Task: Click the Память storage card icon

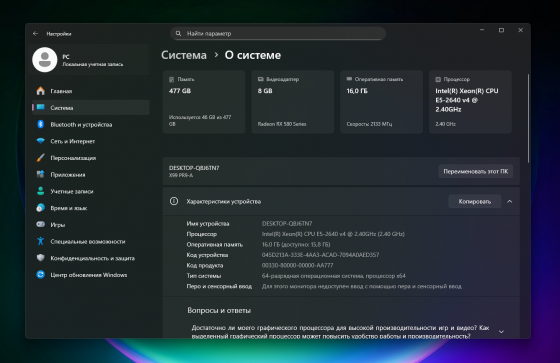Action: coord(171,79)
